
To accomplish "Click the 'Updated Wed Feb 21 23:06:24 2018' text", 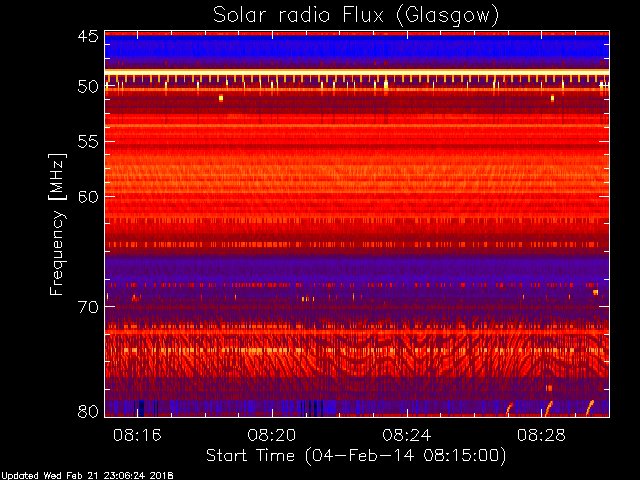I will point(87,476).
